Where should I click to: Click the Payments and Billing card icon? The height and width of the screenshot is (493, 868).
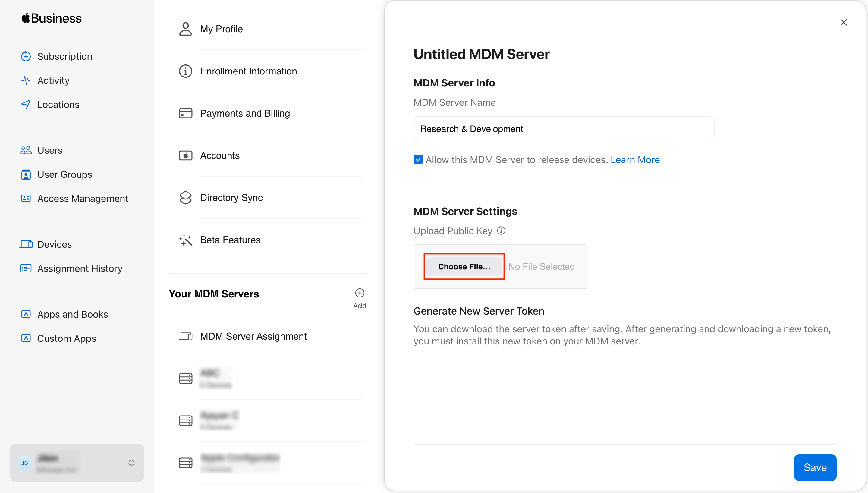pyautogui.click(x=186, y=113)
